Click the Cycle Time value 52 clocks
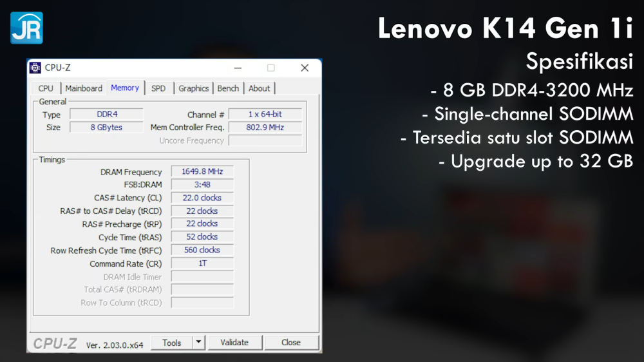The image size is (644, 362). click(202, 236)
